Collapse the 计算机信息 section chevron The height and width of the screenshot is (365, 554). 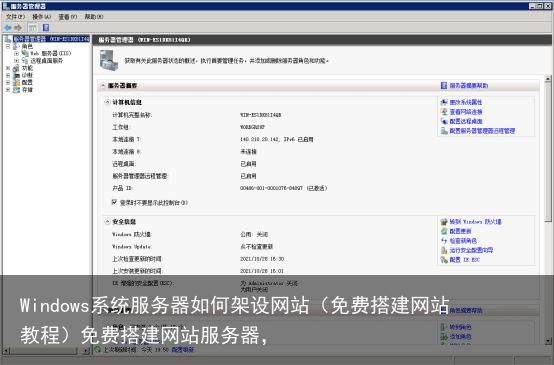coord(107,102)
